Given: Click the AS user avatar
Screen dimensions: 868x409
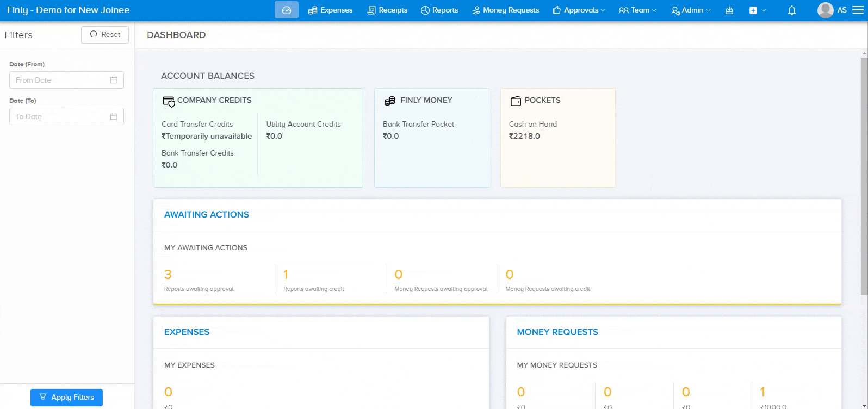Looking at the screenshot, I should point(826,10).
